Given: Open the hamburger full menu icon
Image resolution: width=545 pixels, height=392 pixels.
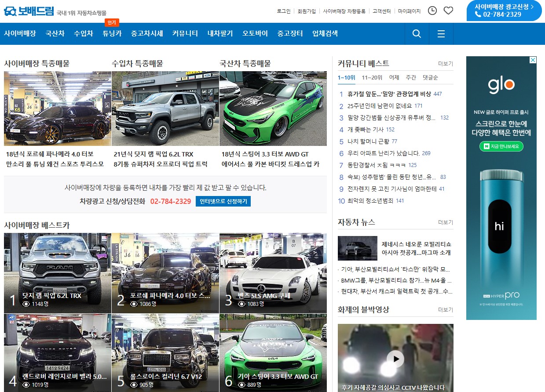Looking at the screenshot, I should pos(441,34).
